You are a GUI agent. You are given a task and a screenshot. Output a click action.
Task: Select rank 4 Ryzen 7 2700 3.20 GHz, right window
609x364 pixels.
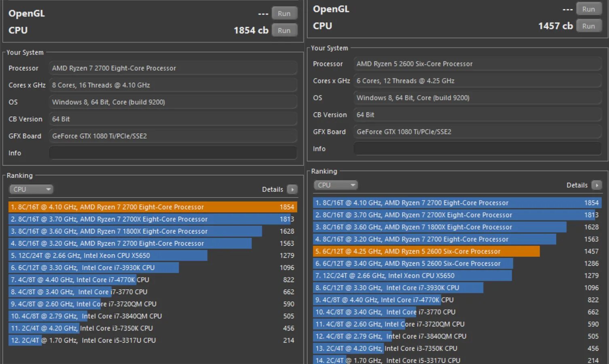tap(457, 239)
